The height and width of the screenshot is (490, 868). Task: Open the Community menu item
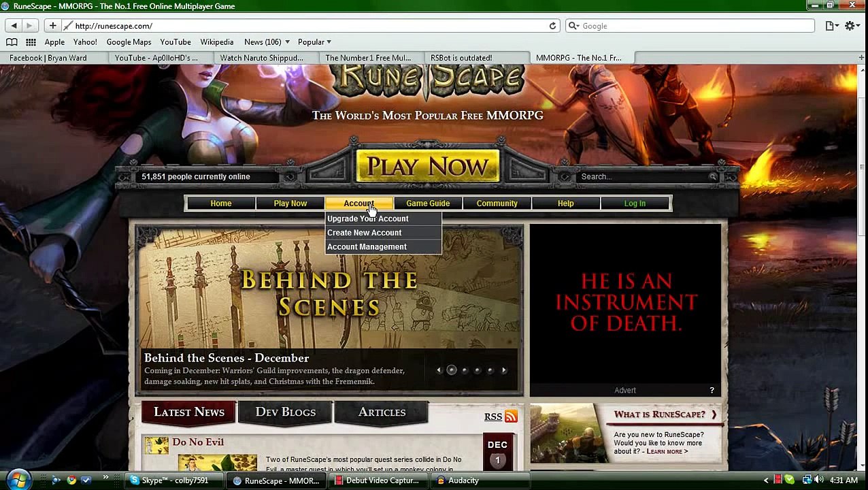click(497, 203)
